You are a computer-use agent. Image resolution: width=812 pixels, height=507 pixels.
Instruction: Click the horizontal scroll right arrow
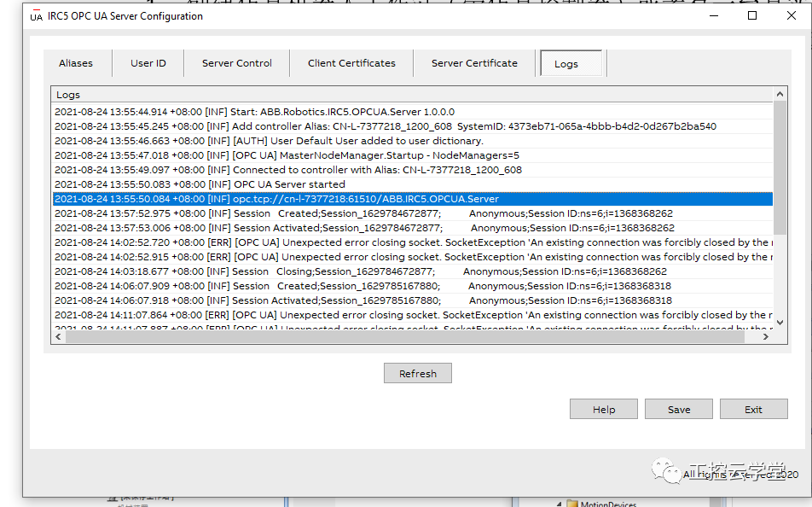point(766,336)
